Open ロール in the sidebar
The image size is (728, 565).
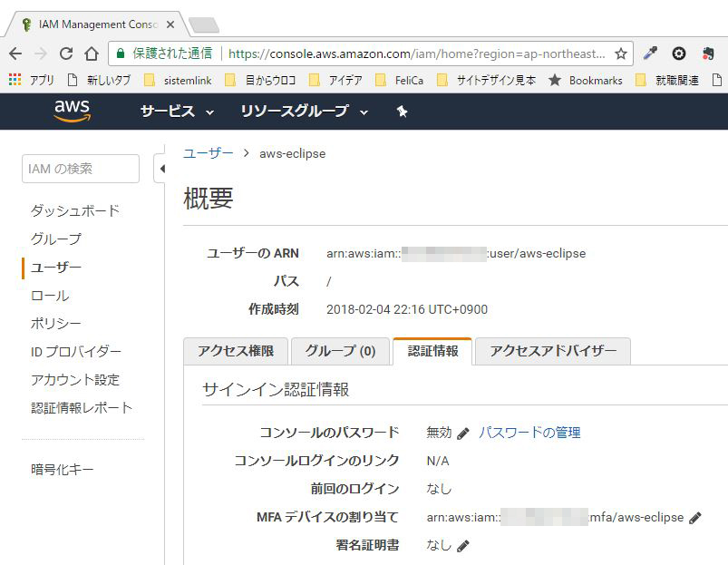click(x=50, y=296)
